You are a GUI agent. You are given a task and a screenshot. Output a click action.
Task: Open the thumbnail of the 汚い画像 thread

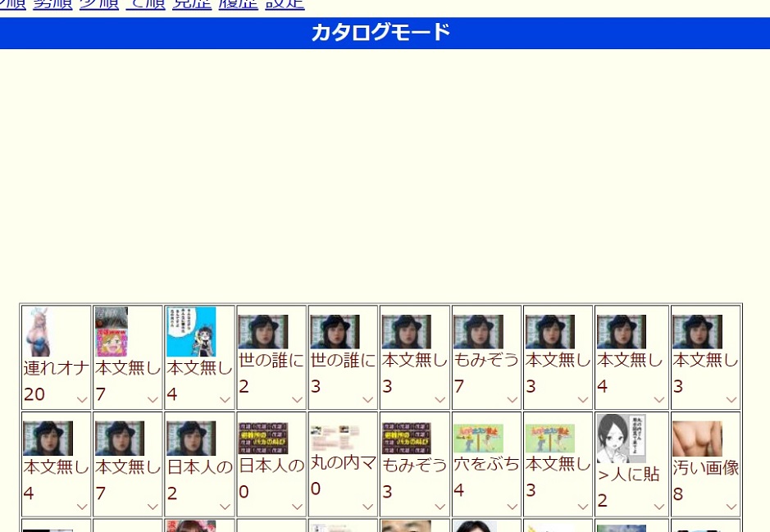(697, 439)
